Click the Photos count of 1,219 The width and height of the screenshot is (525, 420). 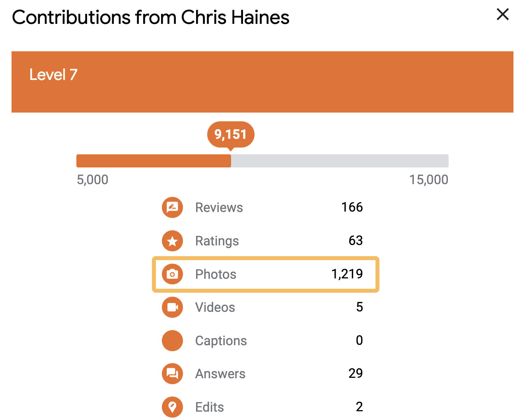347,274
